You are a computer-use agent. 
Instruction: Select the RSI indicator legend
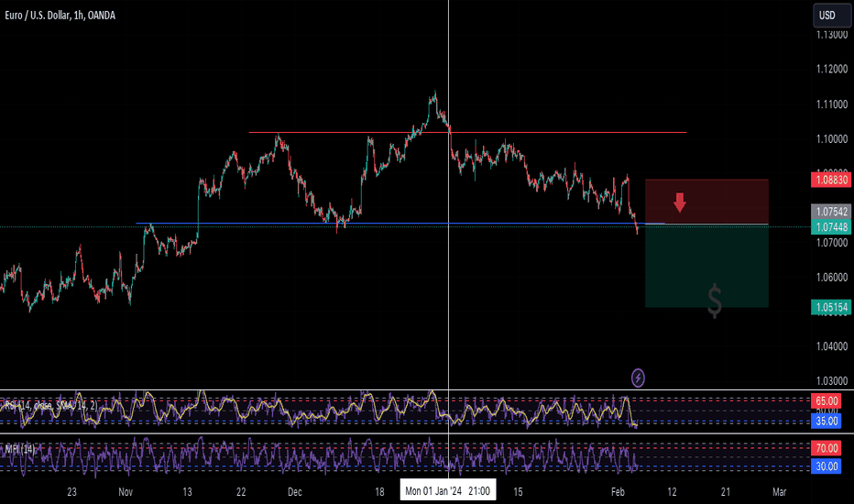tap(50, 405)
